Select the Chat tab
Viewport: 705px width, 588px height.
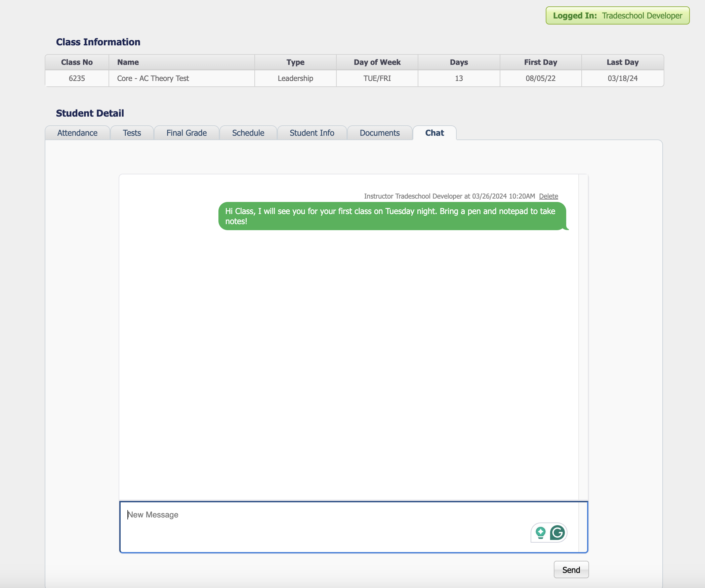click(x=434, y=133)
